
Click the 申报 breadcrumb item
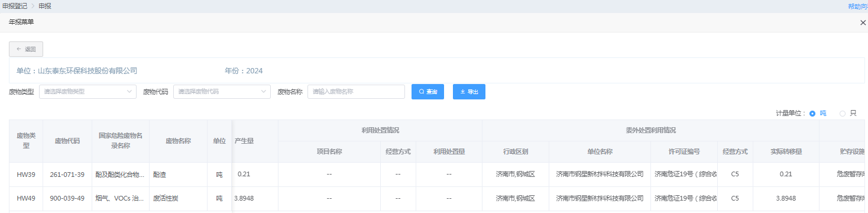(45, 6)
